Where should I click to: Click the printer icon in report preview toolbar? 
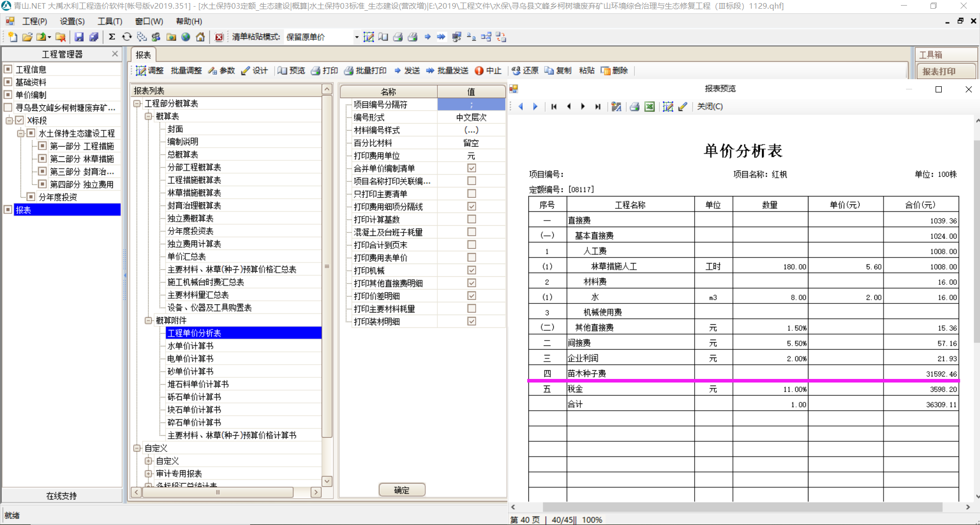pos(634,107)
